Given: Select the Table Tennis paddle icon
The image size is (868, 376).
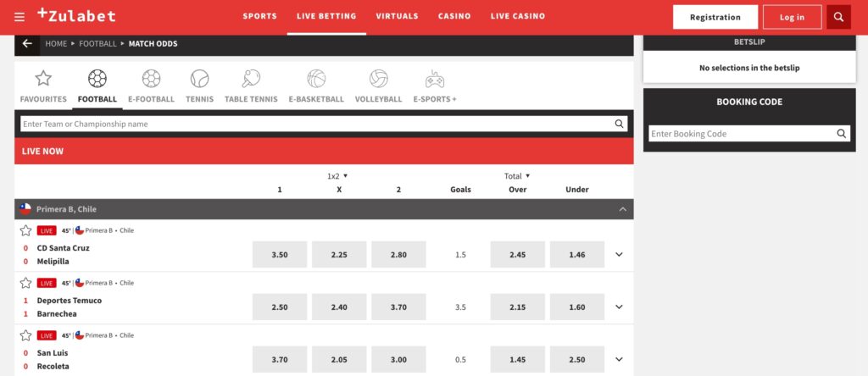Looking at the screenshot, I should pos(251,78).
